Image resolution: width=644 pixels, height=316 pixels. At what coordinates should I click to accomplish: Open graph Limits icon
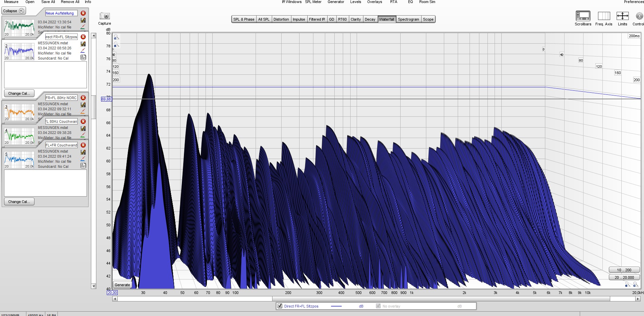[x=622, y=16]
